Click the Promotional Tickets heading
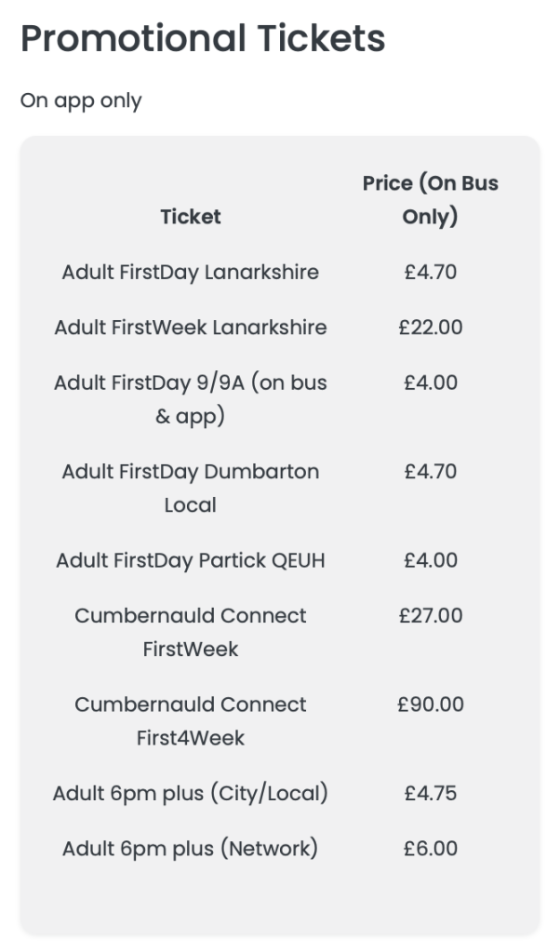 click(203, 39)
